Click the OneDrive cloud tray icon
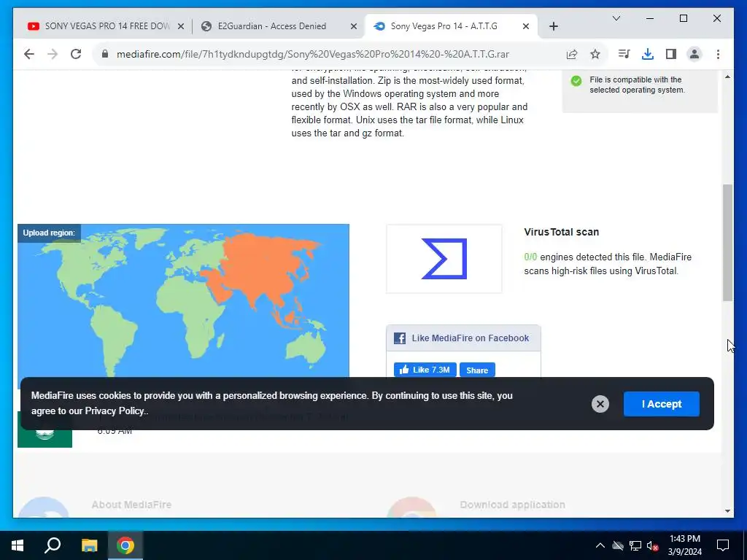The width and height of the screenshot is (747, 560). click(x=618, y=545)
